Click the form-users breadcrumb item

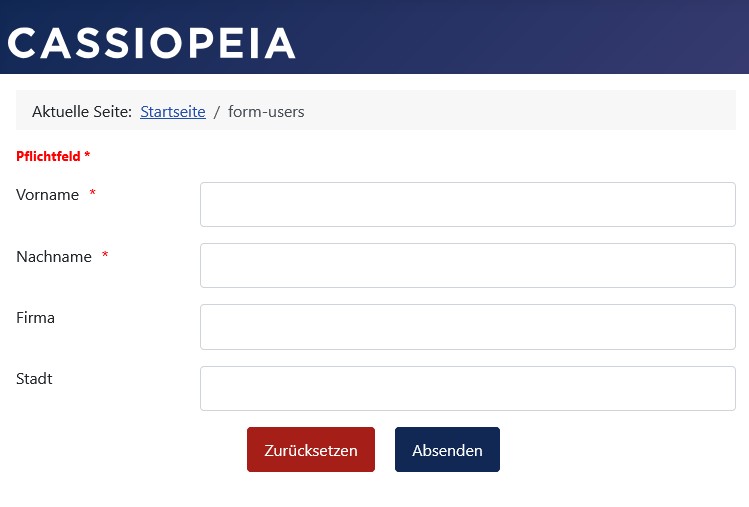pyautogui.click(x=266, y=112)
